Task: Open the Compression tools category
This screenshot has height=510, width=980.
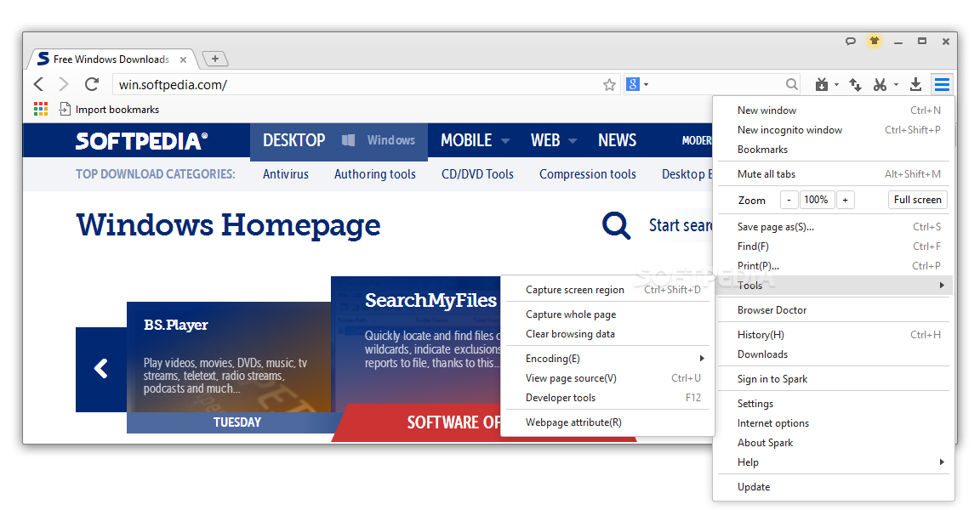Action: [x=588, y=174]
